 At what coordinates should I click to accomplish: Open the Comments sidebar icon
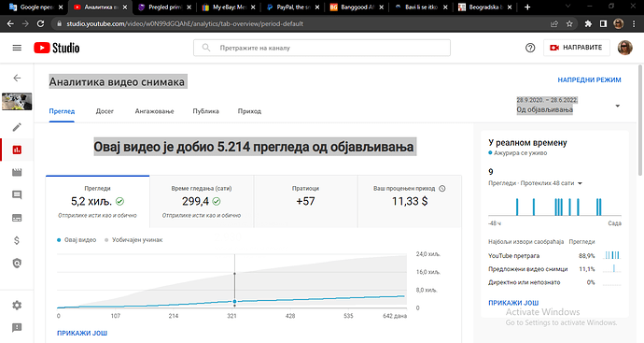coord(17,195)
